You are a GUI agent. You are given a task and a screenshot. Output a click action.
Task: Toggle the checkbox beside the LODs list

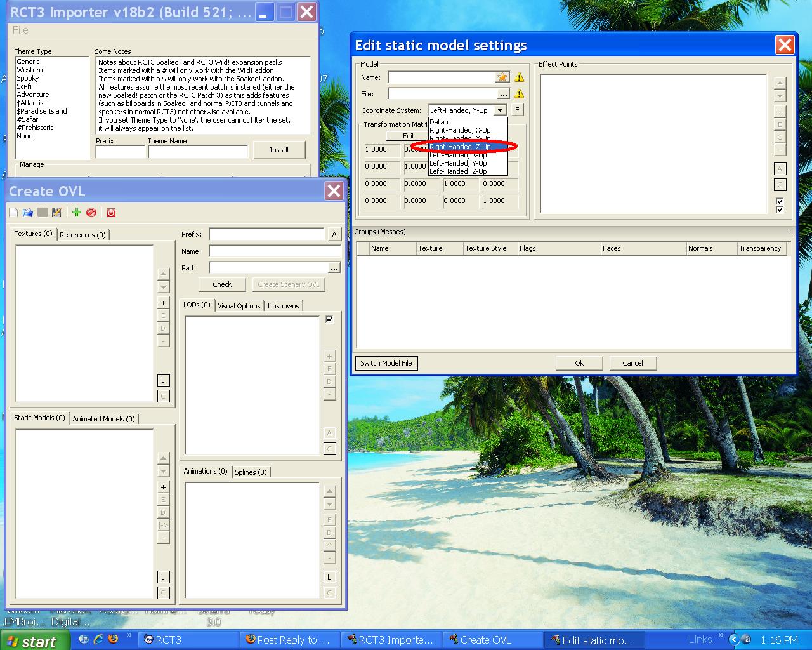329,319
